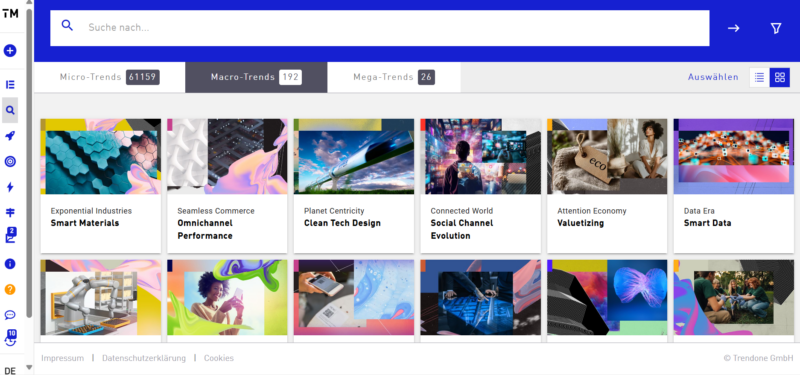Submit search with the arrow button
This screenshot has width=800, height=375.
click(734, 29)
